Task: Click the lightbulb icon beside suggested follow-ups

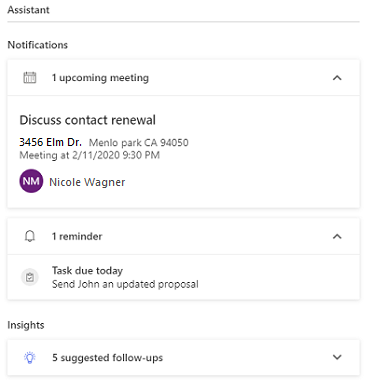Action: (30, 358)
